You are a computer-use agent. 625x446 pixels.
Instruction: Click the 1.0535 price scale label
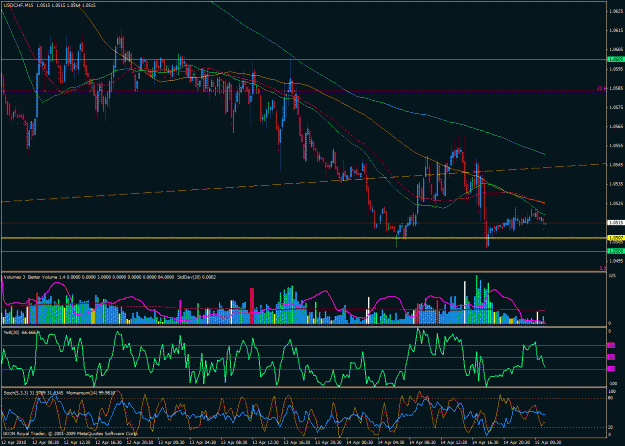pyautogui.click(x=616, y=184)
